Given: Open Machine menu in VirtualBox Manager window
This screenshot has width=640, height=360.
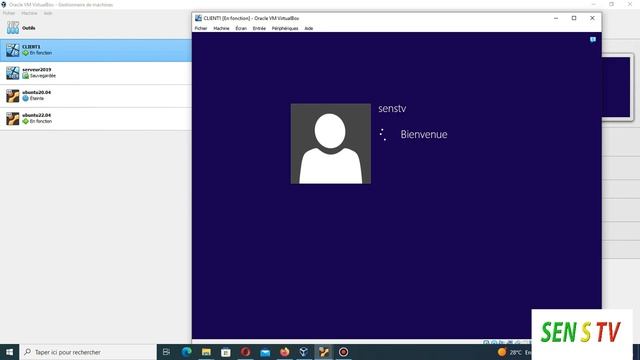Looking at the screenshot, I should point(29,13).
